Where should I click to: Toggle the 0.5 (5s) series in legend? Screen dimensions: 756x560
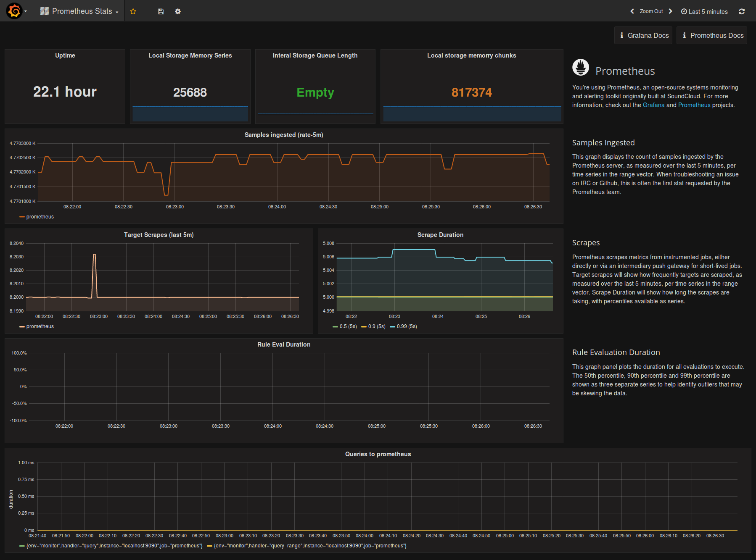tap(348, 326)
